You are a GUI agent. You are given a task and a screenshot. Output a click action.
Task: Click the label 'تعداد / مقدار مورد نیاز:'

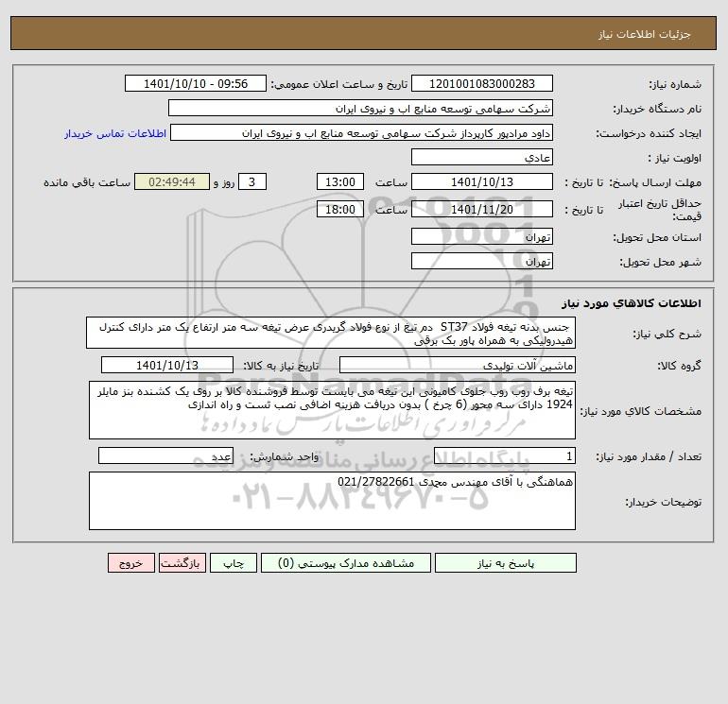pyautogui.click(x=649, y=456)
